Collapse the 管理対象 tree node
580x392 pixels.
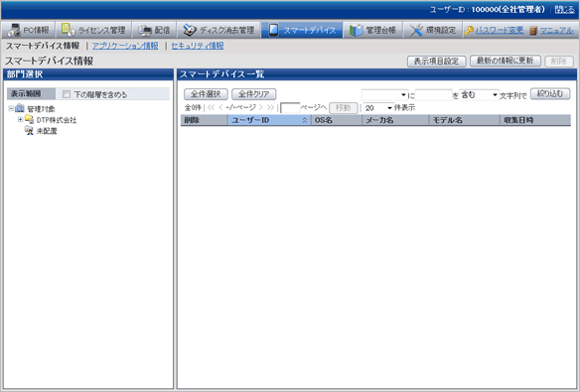[11, 108]
